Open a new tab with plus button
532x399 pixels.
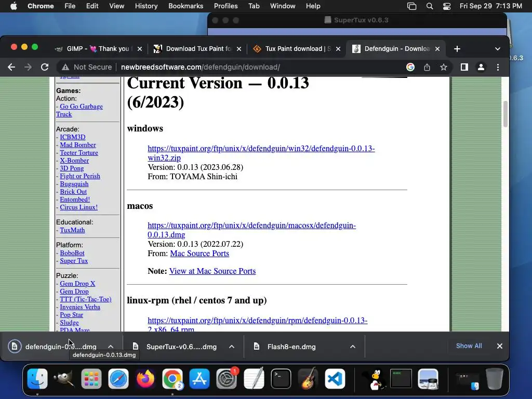point(457,49)
